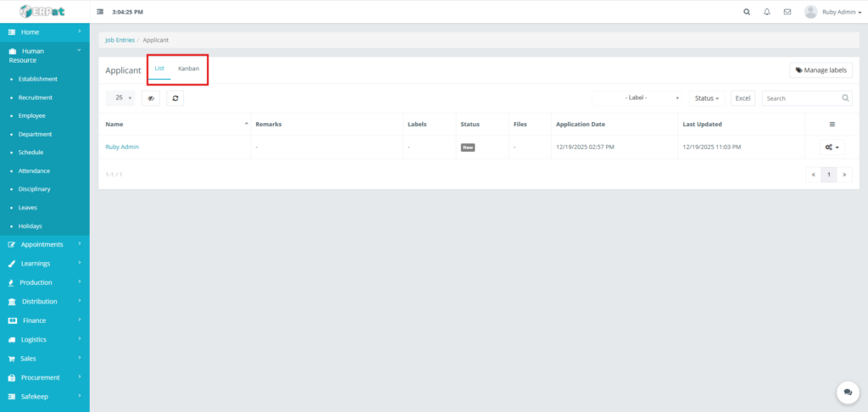The image size is (868, 412).
Task: Toggle column visibility eye icon
Action: coord(151,98)
